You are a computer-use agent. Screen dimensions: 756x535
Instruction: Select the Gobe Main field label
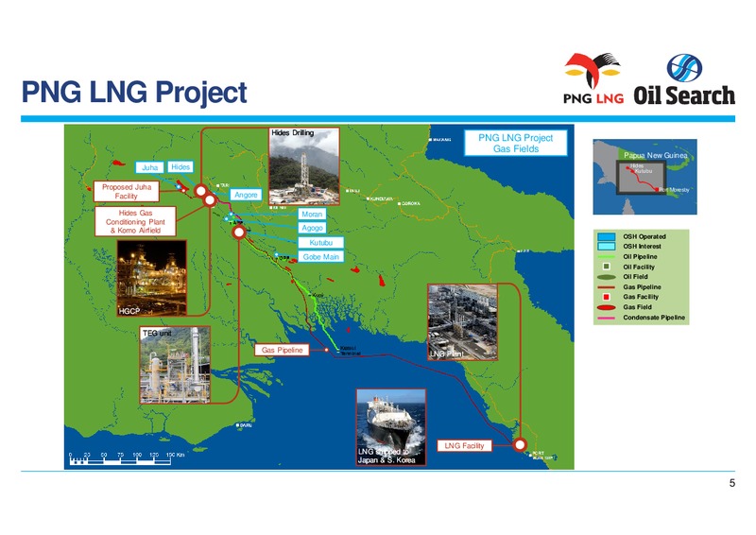[x=320, y=257]
